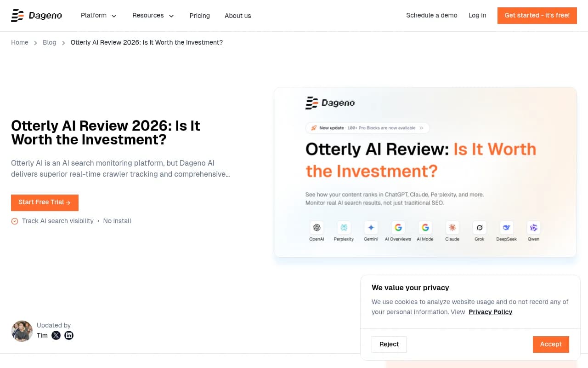Click the Log in link
Screen dimensions: 588x368
477,16
